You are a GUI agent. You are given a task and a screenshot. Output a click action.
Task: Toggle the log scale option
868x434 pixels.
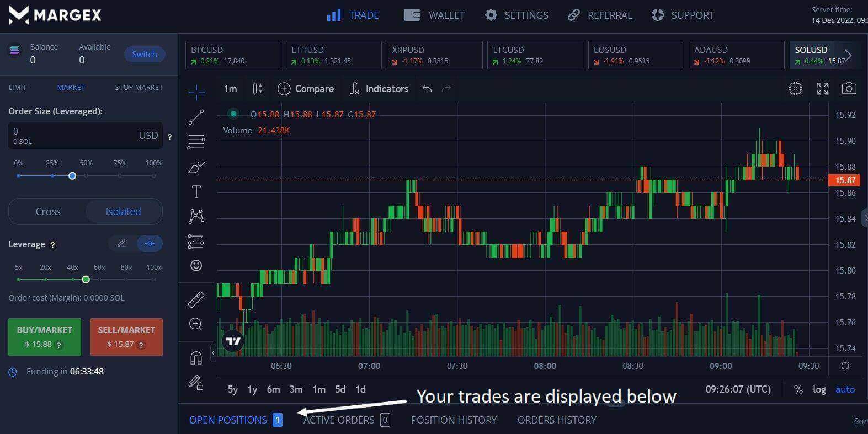(x=819, y=389)
